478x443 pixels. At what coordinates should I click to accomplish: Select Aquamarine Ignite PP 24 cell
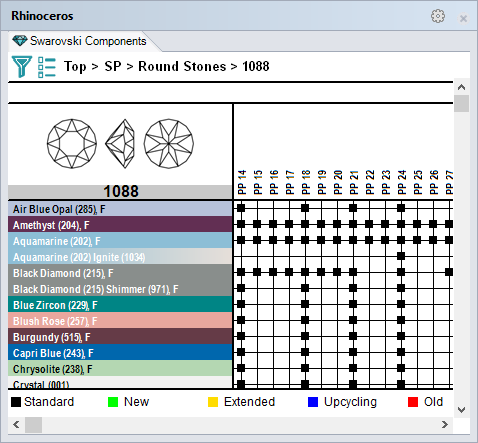coord(401,256)
